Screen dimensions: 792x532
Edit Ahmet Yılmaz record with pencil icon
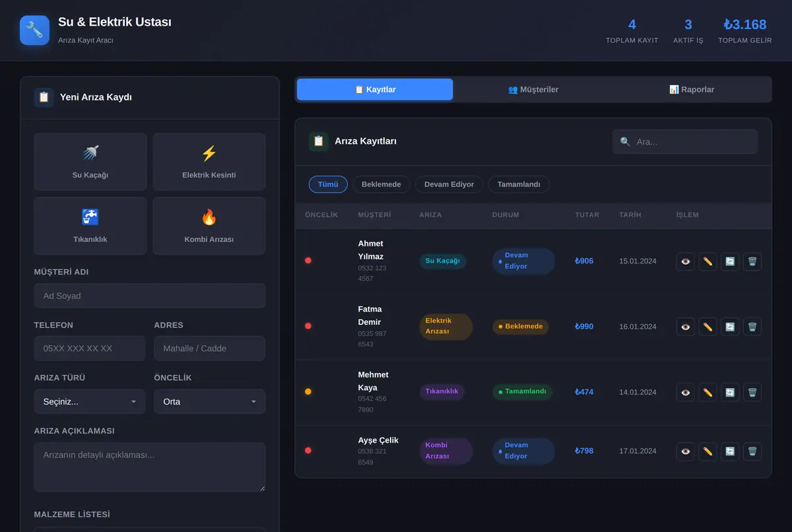[x=708, y=261]
